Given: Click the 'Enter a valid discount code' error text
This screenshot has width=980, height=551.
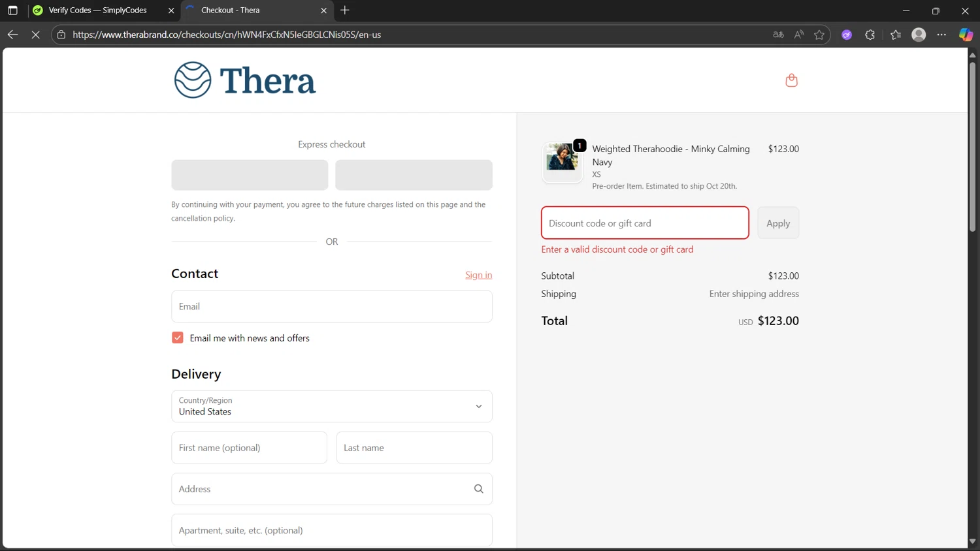Looking at the screenshot, I should coord(617,249).
